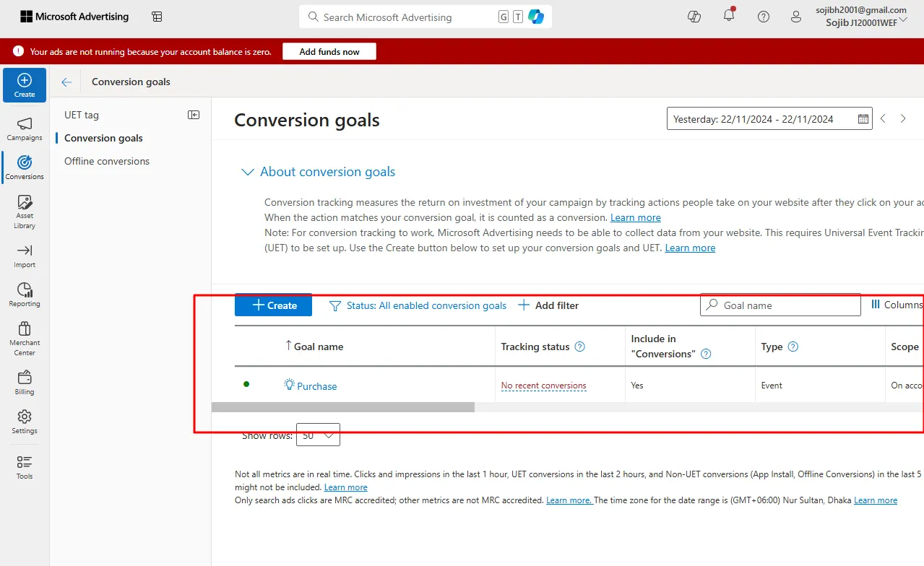Open the Reporting chart icon
Image resolution: width=924 pixels, height=566 pixels.
coord(25,289)
